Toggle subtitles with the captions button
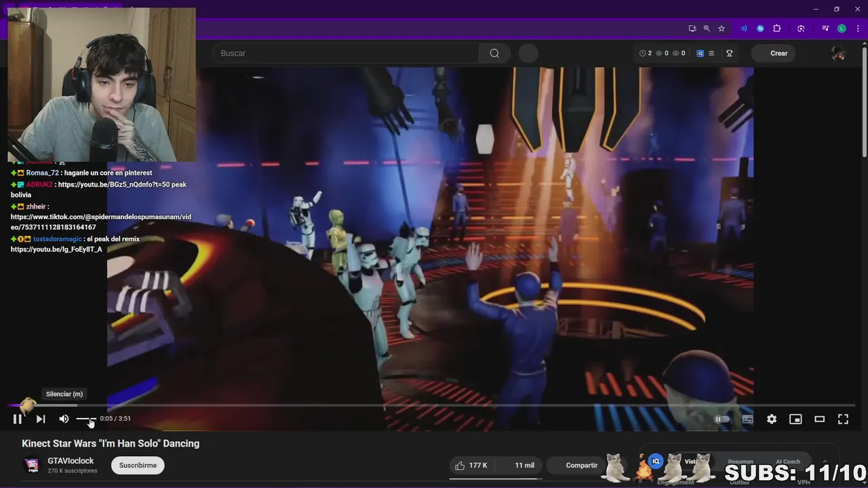The image size is (868, 488). click(748, 419)
